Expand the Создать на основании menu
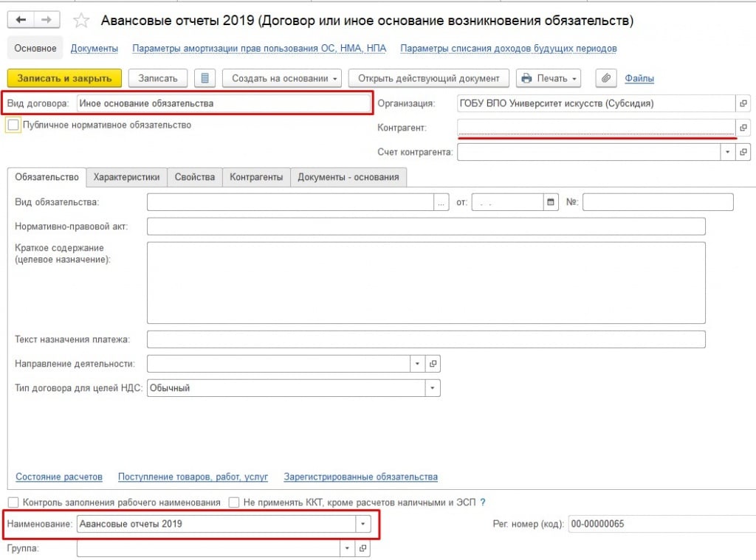Image resolution: width=756 pixels, height=560 pixels. coord(284,78)
